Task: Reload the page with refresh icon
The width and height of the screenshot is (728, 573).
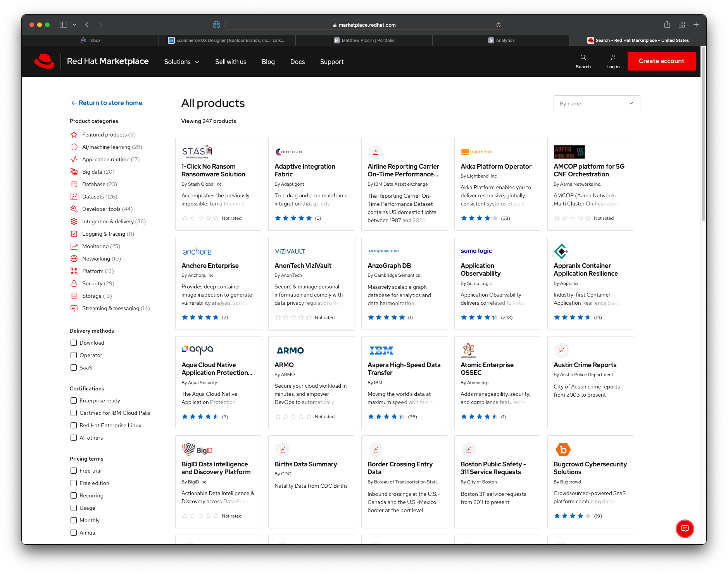Action: (x=499, y=25)
